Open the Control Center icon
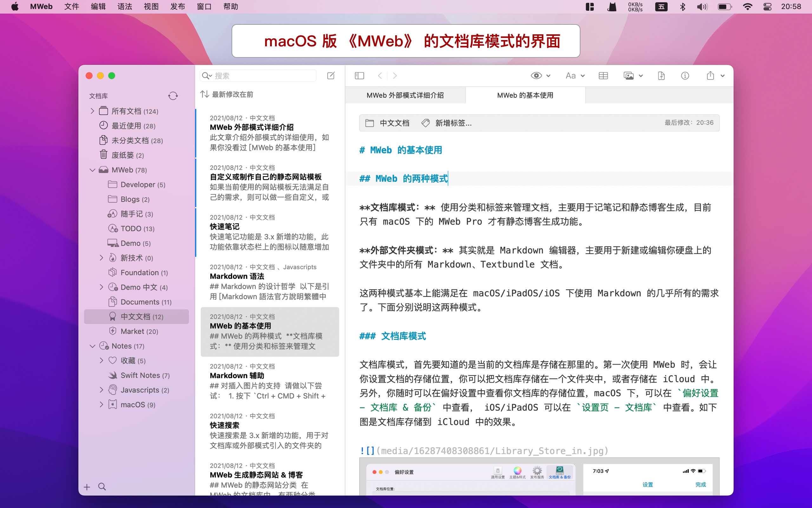The height and width of the screenshot is (508, 812). tap(768, 7)
